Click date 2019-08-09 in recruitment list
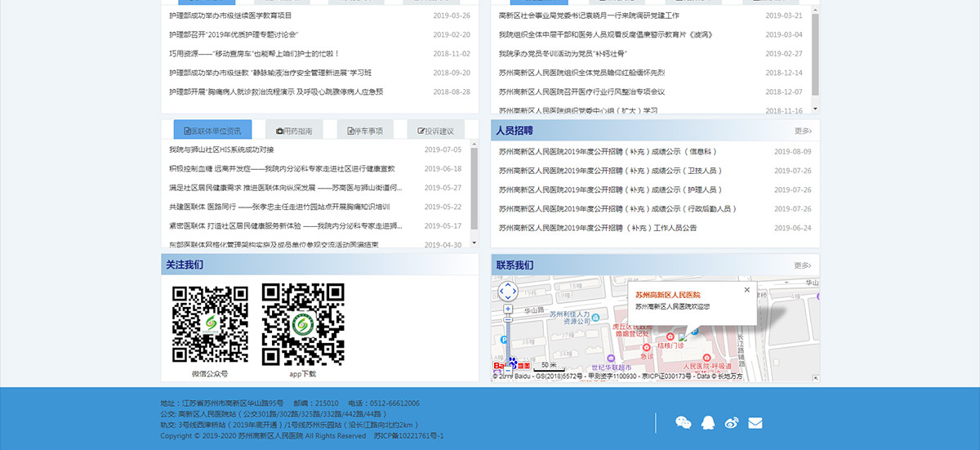Viewport: 980px width, 450px height. [792, 152]
